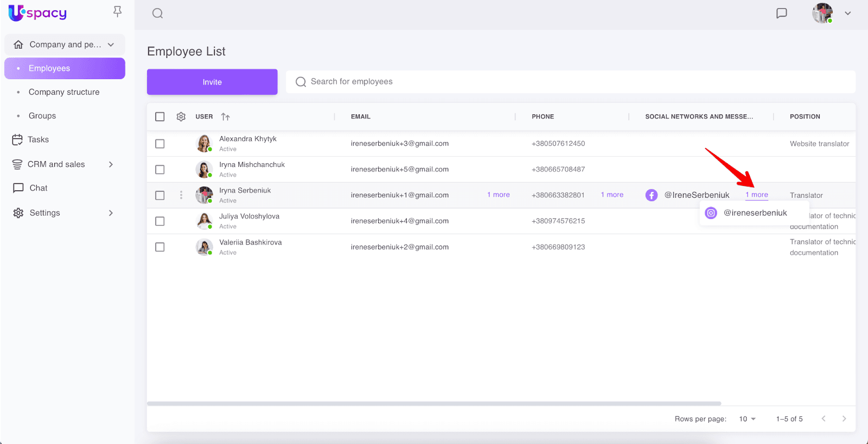Expand the CRM and sales menu
Image resolution: width=868 pixels, height=444 pixels.
pyautogui.click(x=111, y=164)
